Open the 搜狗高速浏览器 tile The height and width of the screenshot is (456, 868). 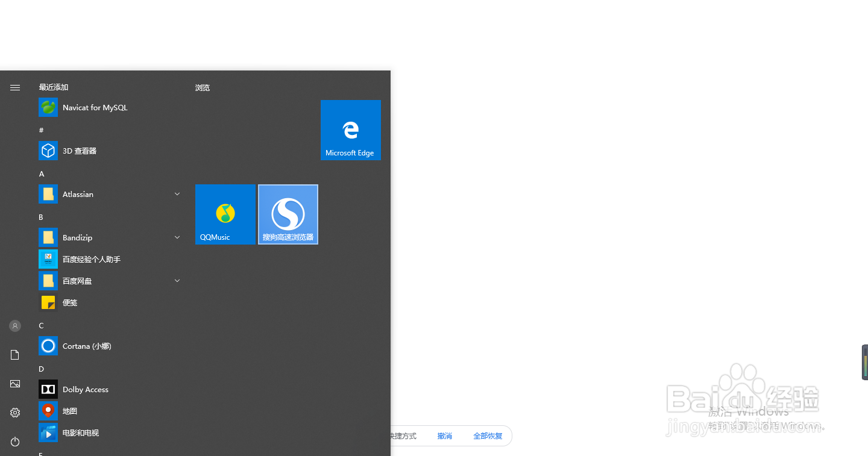pos(288,214)
